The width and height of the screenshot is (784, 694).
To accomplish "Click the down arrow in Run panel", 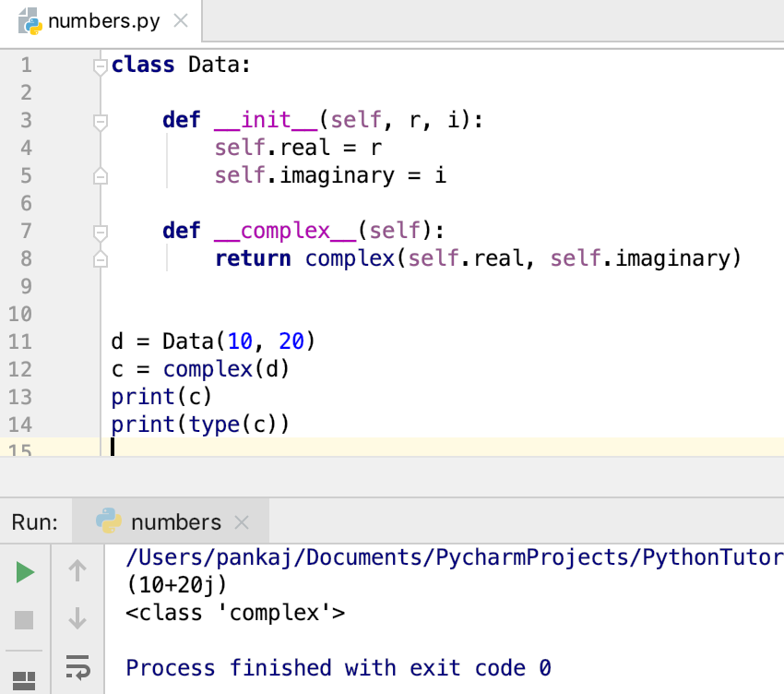I will pyautogui.click(x=77, y=618).
